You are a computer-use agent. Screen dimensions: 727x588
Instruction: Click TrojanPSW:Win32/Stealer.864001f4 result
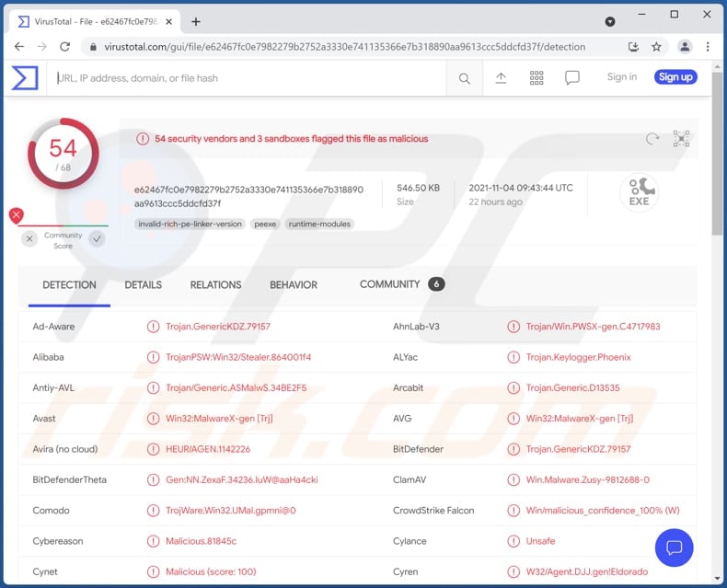pos(238,357)
